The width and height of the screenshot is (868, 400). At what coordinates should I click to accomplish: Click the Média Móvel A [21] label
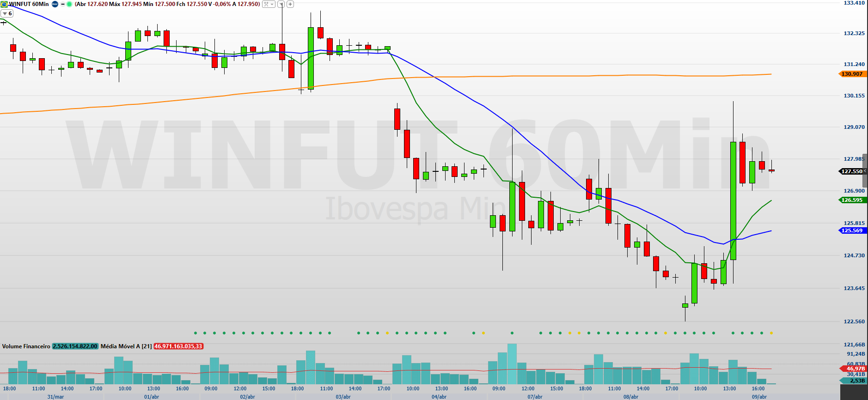pos(126,346)
